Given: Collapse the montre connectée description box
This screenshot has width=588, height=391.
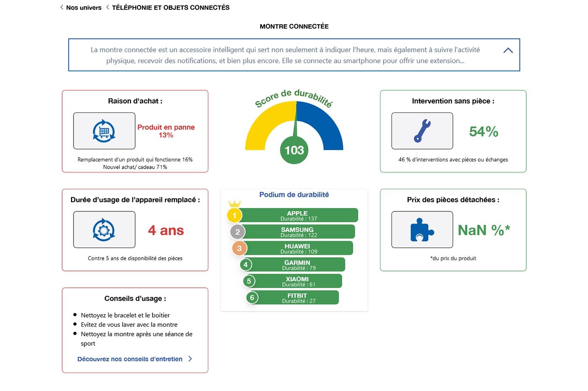Looking at the screenshot, I should [508, 50].
